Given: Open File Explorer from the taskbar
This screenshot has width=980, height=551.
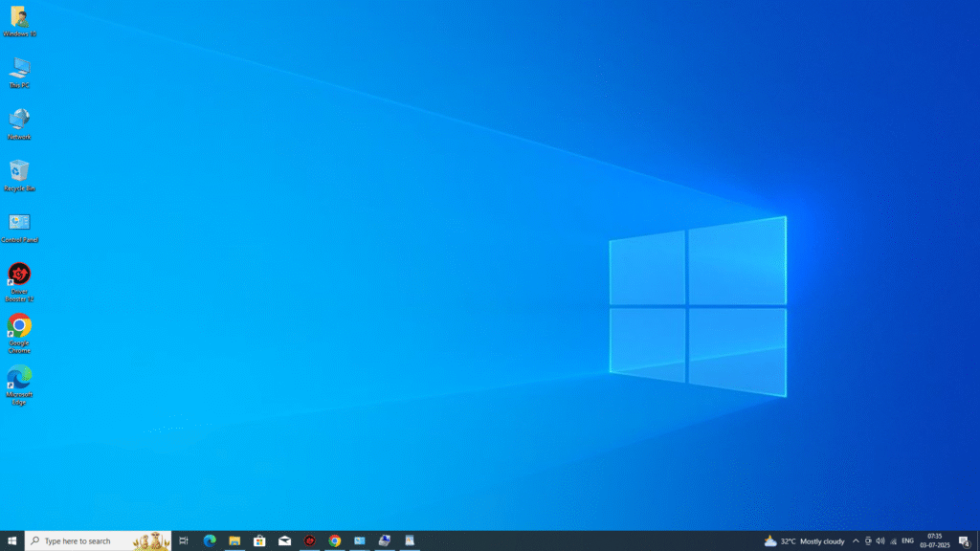Looking at the screenshot, I should [x=234, y=541].
